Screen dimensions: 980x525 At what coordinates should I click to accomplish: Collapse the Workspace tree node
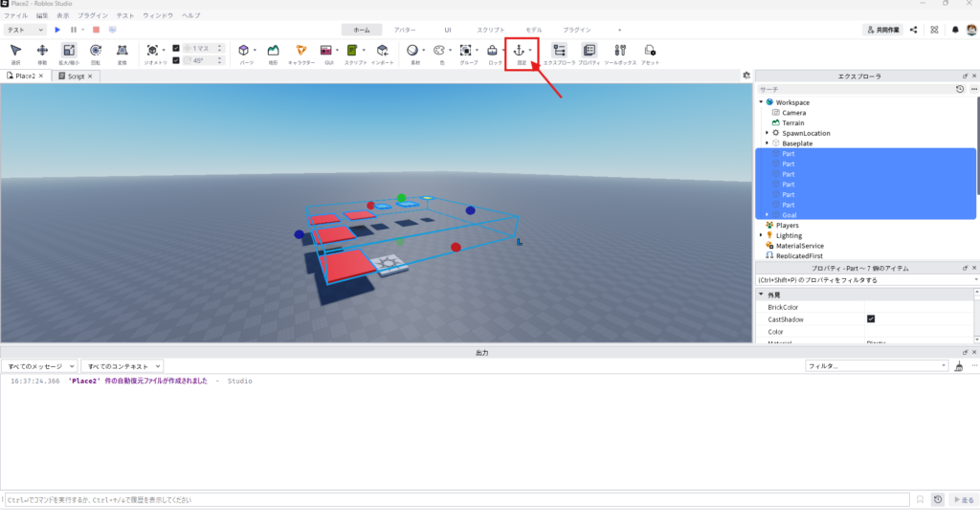[761, 102]
